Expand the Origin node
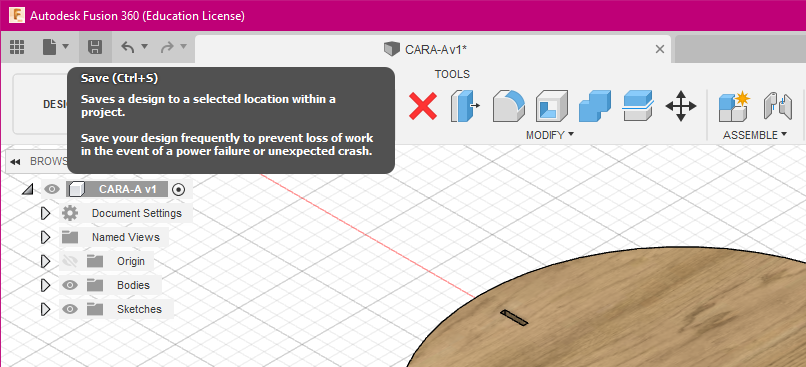806x367 pixels. (45, 261)
